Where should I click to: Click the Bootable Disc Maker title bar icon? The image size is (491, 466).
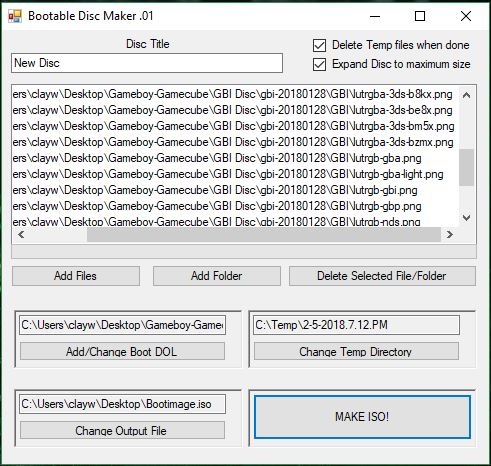[x=15, y=16]
